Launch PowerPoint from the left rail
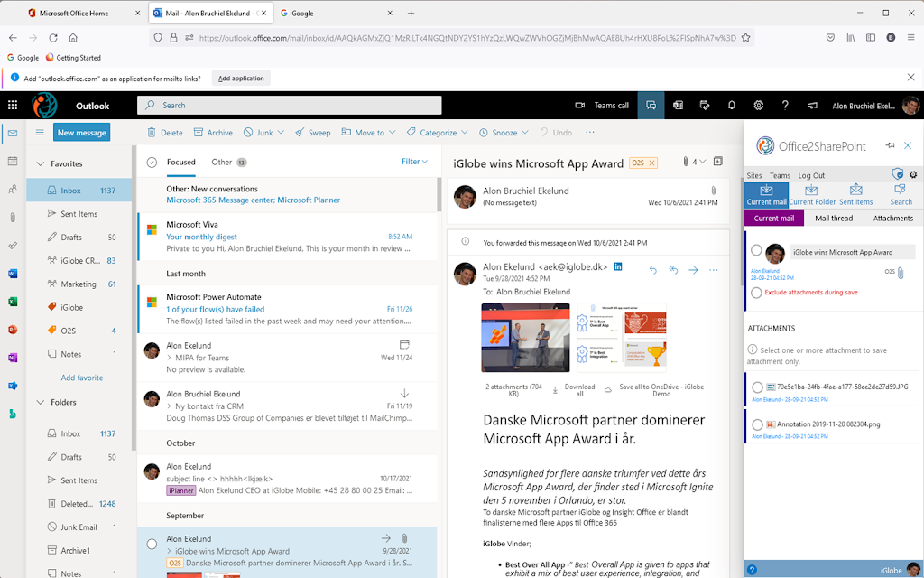 [x=13, y=329]
